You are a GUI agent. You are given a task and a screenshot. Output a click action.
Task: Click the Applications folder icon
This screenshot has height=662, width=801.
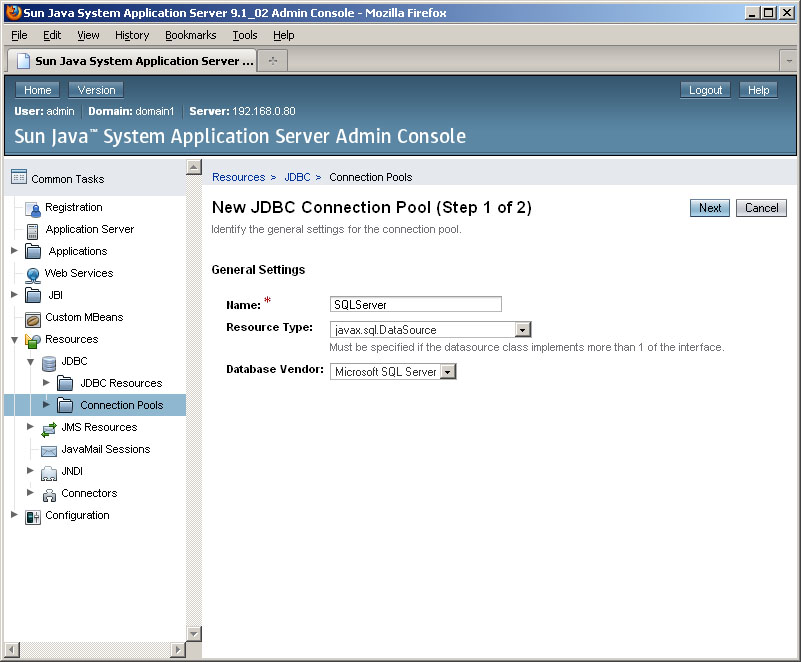33,251
